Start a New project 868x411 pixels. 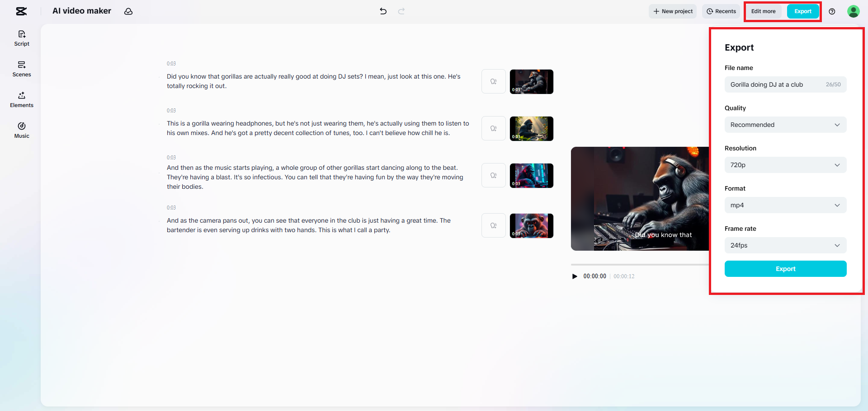pos(672,11)
